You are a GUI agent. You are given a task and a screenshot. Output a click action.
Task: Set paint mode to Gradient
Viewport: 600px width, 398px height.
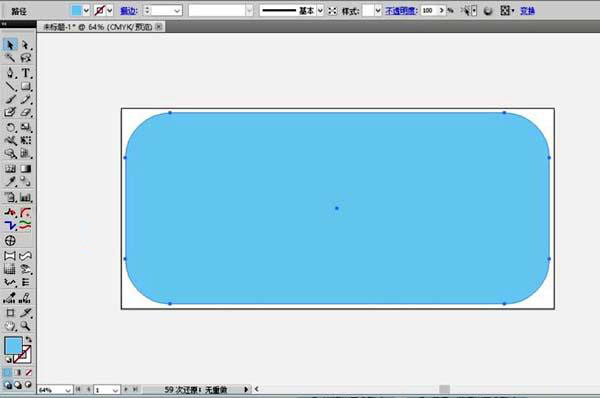coord(18,372)
